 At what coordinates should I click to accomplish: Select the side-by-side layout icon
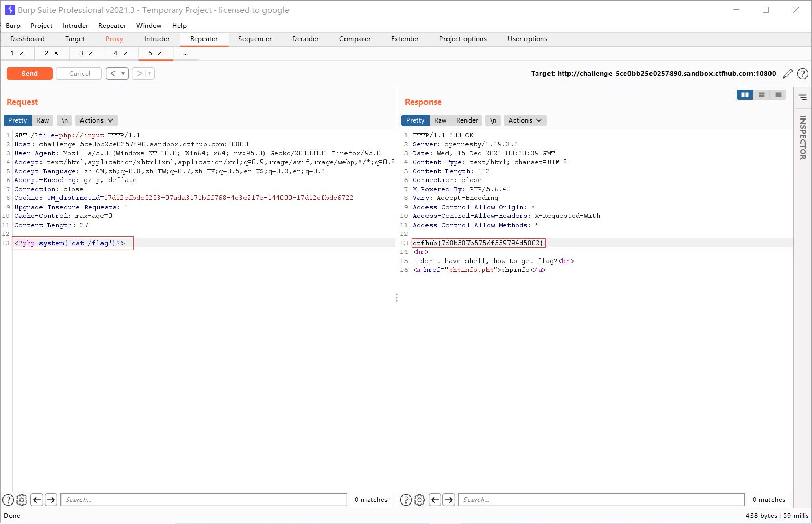745,95
